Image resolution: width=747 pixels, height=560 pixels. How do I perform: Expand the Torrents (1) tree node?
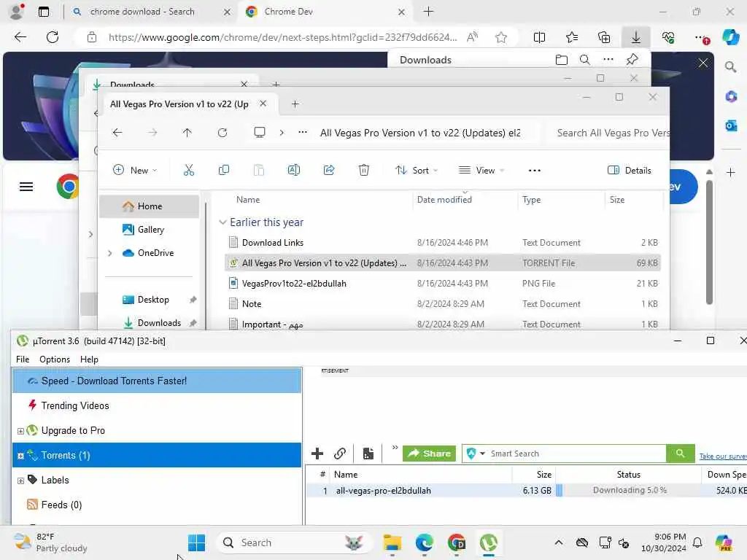click(x=20, y=456)
